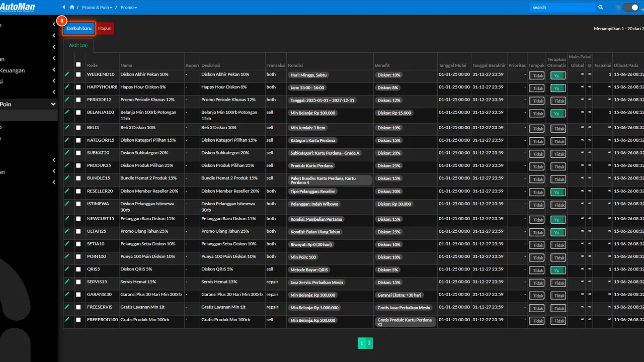Click 'Jam: 13:00 - 16:00' condition badge
This screenshot has height=362, width=644.
[x=307, y=87]
